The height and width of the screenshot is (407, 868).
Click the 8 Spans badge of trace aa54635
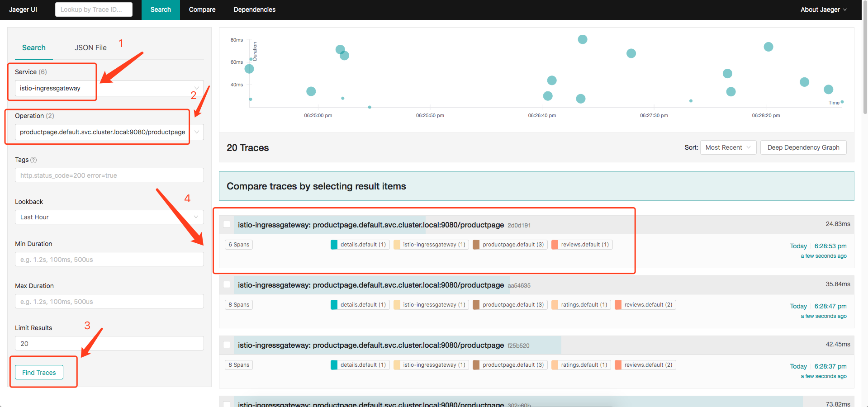coord(239,305)
